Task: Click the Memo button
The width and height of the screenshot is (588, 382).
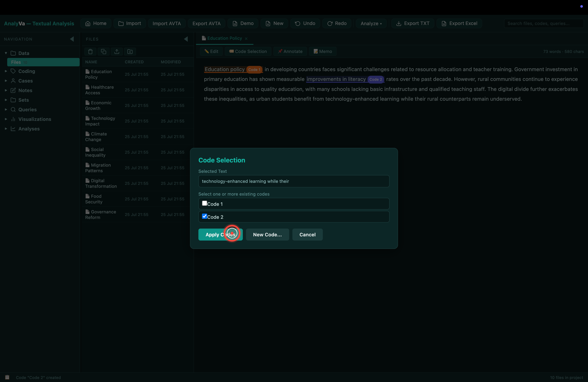Action: 323,51
